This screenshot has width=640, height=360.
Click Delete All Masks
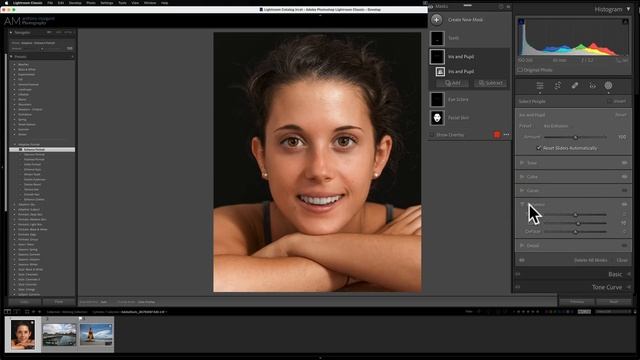[590, 260]
